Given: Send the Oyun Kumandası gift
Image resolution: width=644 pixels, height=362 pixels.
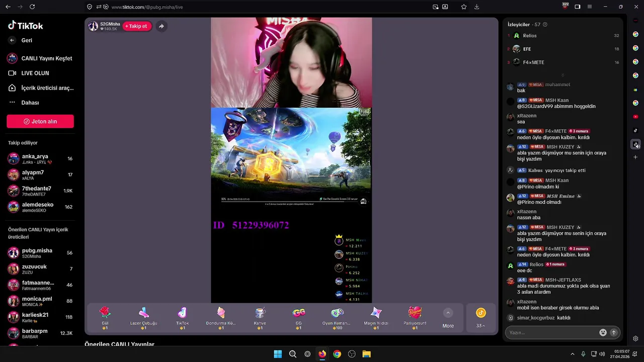Looking at the screenshot, I should pyautogui.click(x=337, y=319).
